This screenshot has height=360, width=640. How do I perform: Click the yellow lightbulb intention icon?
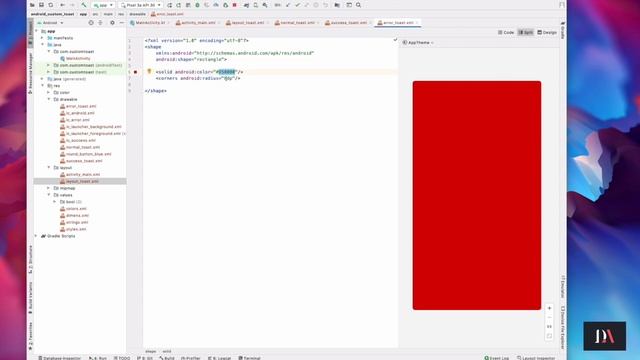[x=149, y=71]
